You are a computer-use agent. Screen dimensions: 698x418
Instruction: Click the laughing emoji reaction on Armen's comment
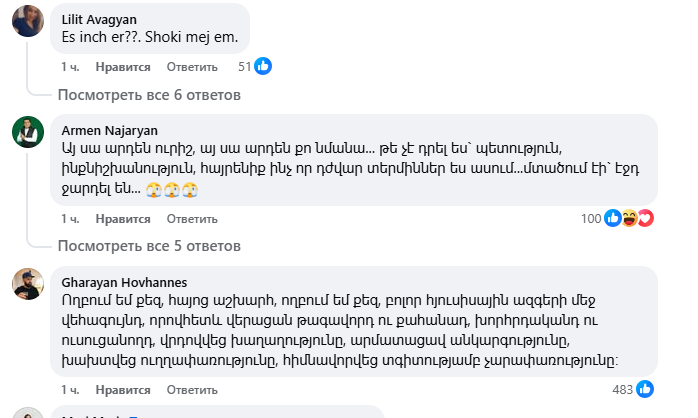[x=629, y=218]
